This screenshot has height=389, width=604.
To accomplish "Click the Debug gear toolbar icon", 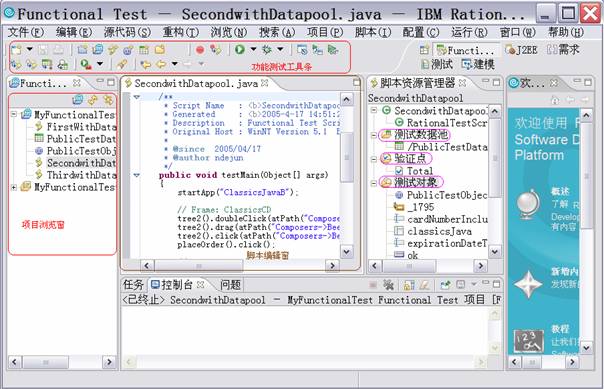I will coord(267,49).
